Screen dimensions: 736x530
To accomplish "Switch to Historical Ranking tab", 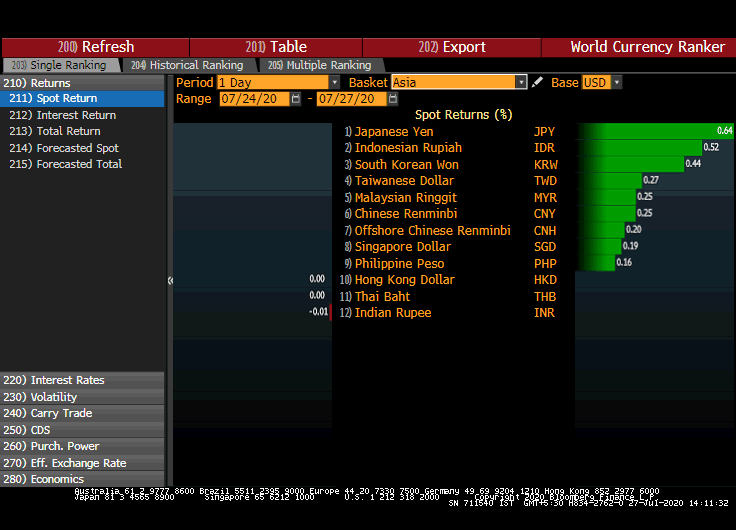I will point(188,65).
